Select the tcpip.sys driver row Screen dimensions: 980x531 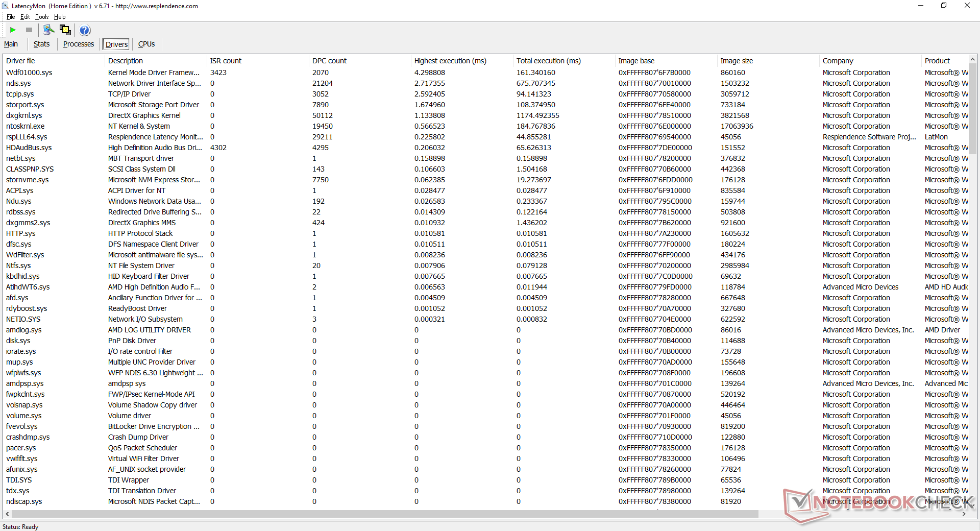tap(485, 94)
